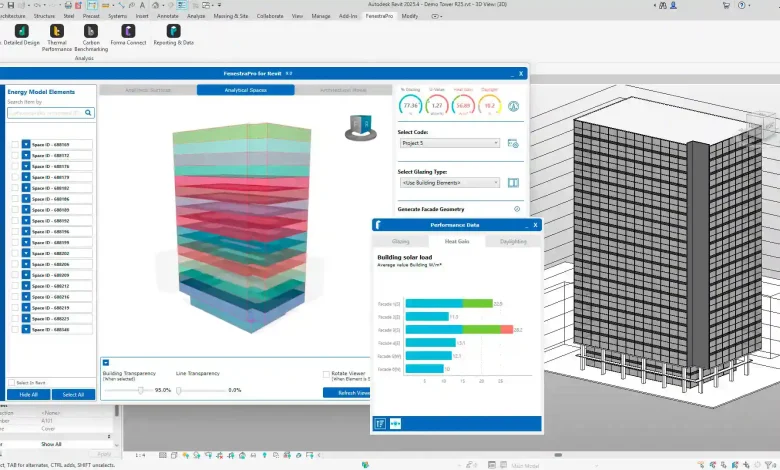Click the red segment of the Facade 3 bar

[506, 329]
